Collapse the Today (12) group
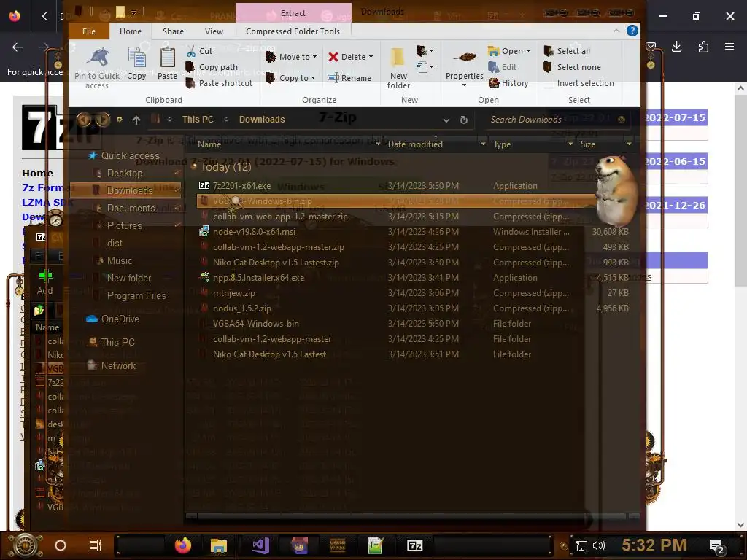The image size is (747, 560). pos(194,167)
